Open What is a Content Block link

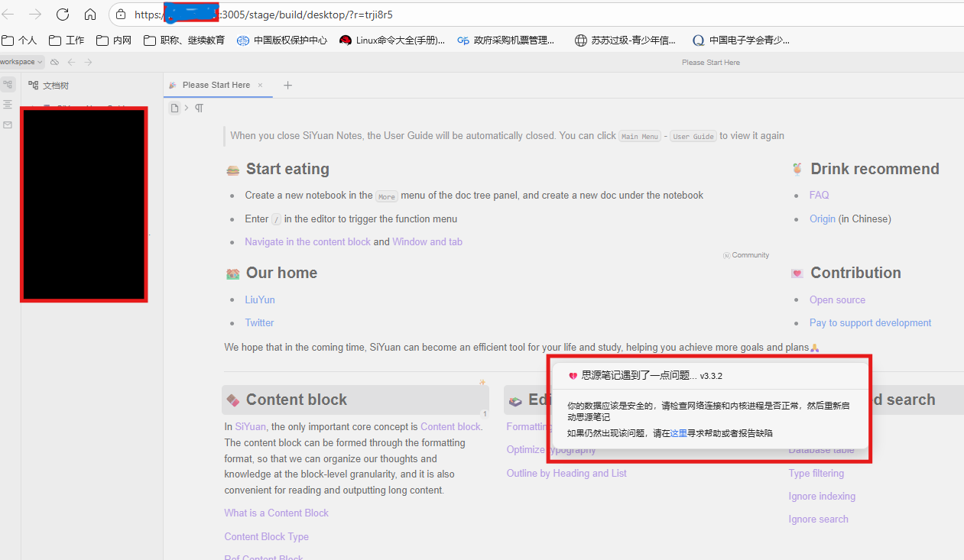(x=276, y=513)
